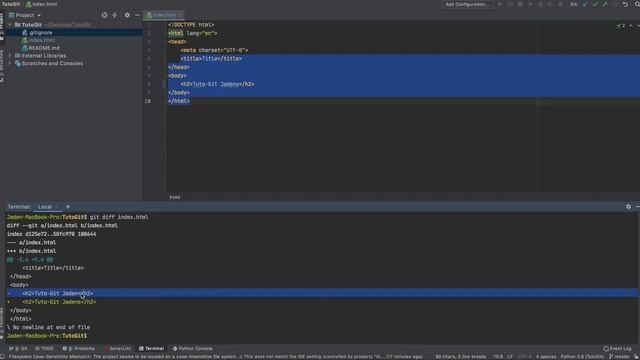This screenshot has width=640, height=360.
Task: Collapse the TutoGit root folder
Action: tap(10, 24)
